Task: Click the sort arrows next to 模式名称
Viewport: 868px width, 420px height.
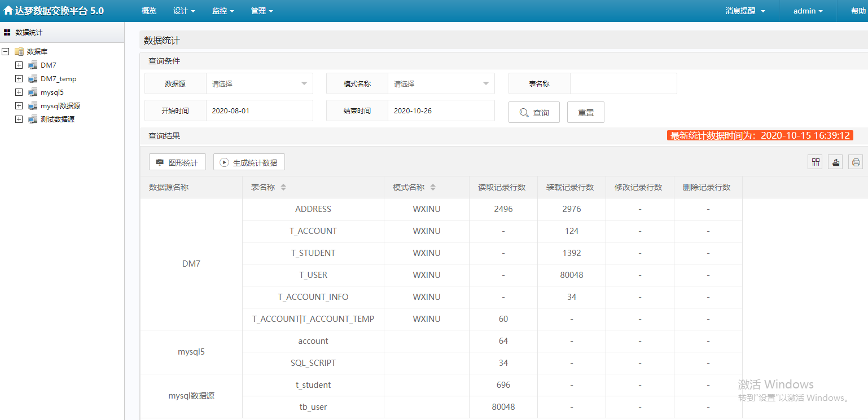Action: coord(433,187)
